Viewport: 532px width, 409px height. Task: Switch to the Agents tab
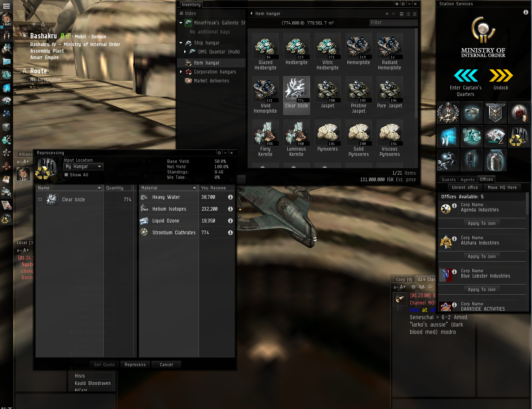tap(467, 180)
